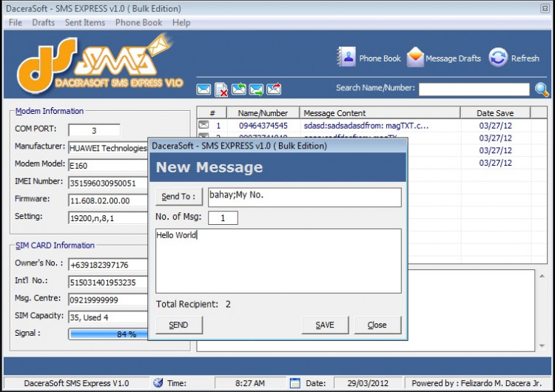Click the new message envelope icon
The image size is (555, 392).
coord(203,89)
